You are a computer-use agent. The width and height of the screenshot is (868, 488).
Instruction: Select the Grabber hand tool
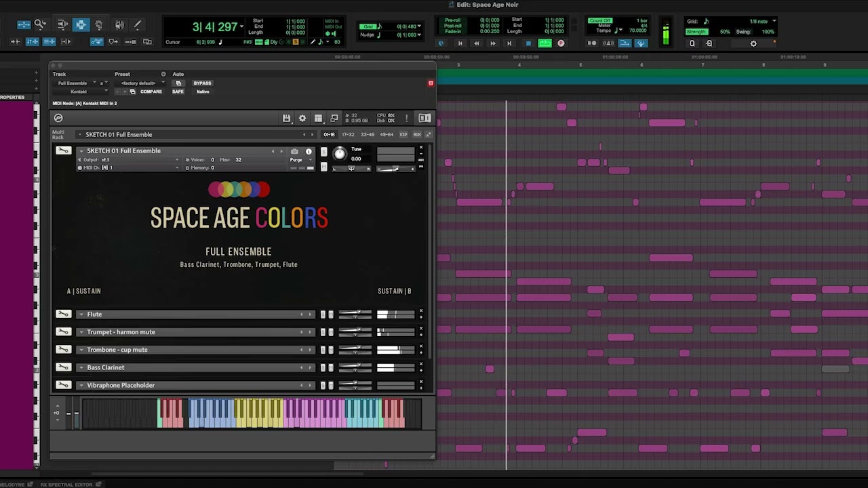click(x=98, y=24)
